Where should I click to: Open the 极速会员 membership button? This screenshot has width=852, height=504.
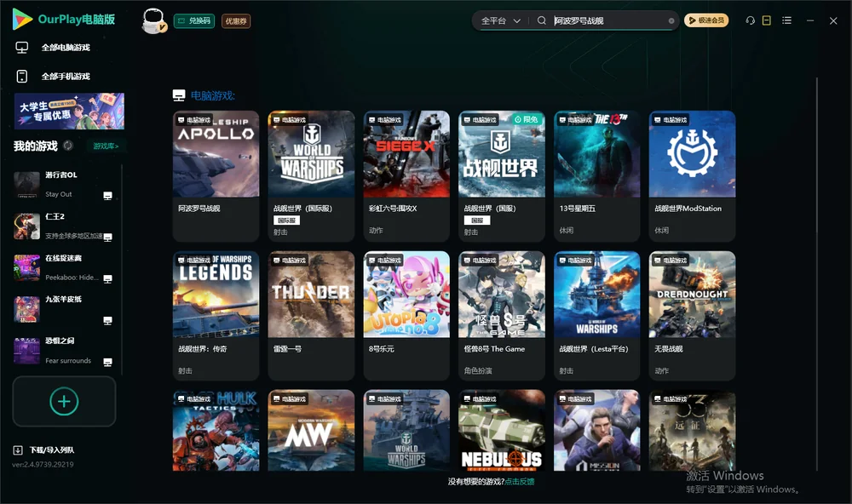(706, 20)
